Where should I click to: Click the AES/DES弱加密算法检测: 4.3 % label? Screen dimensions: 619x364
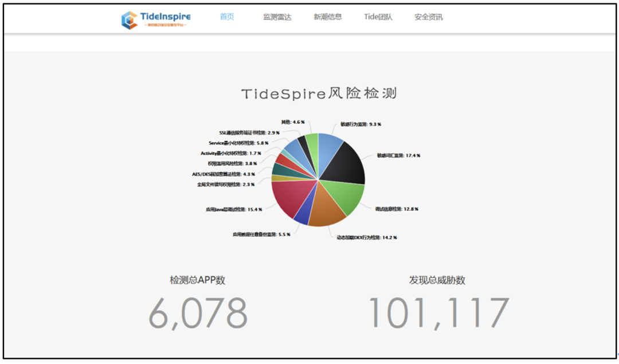[224, 174]
